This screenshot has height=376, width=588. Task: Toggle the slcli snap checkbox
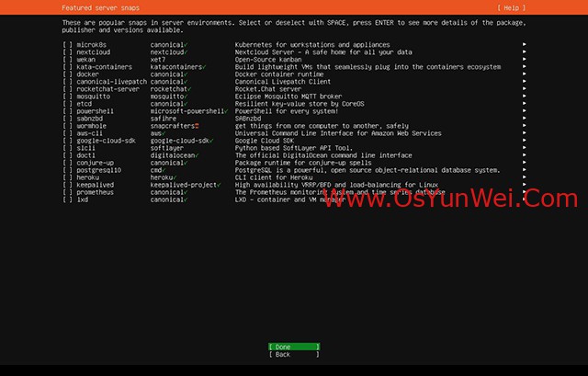click(x=67, y=148)
